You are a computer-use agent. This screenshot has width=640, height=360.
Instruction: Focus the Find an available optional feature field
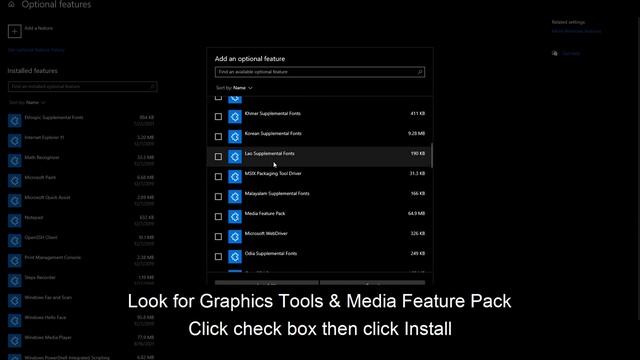tap(320, 72)
